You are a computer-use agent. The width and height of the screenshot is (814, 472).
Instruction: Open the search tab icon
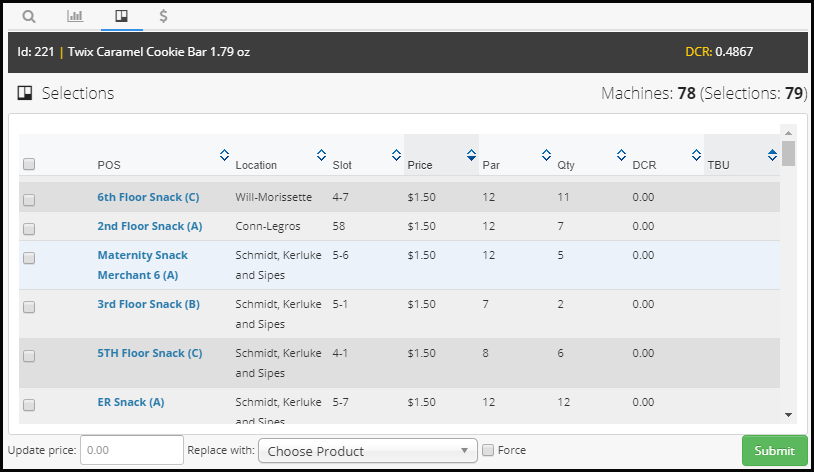[x=29, y=17]
